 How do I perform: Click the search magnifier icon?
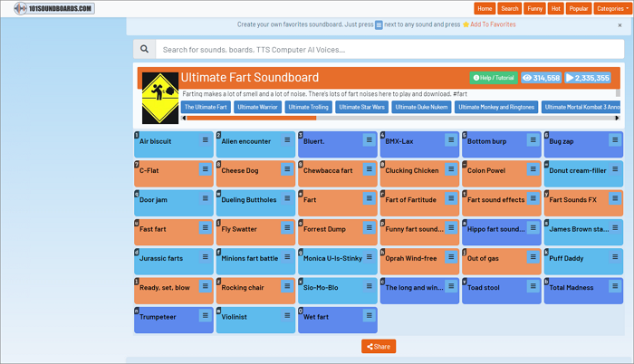tap(144, 49)
